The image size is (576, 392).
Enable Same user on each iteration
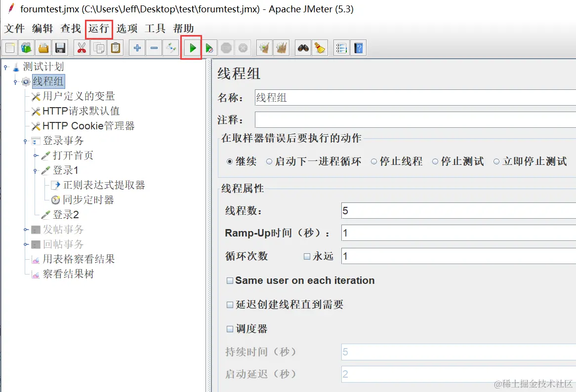pyautogui.click(x=230, y=281)
